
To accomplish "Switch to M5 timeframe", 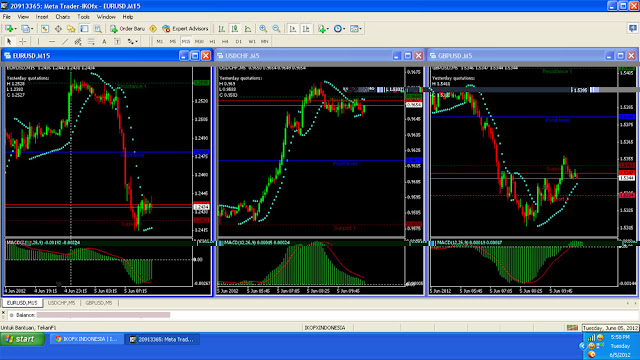I will [x=173, y=41].
